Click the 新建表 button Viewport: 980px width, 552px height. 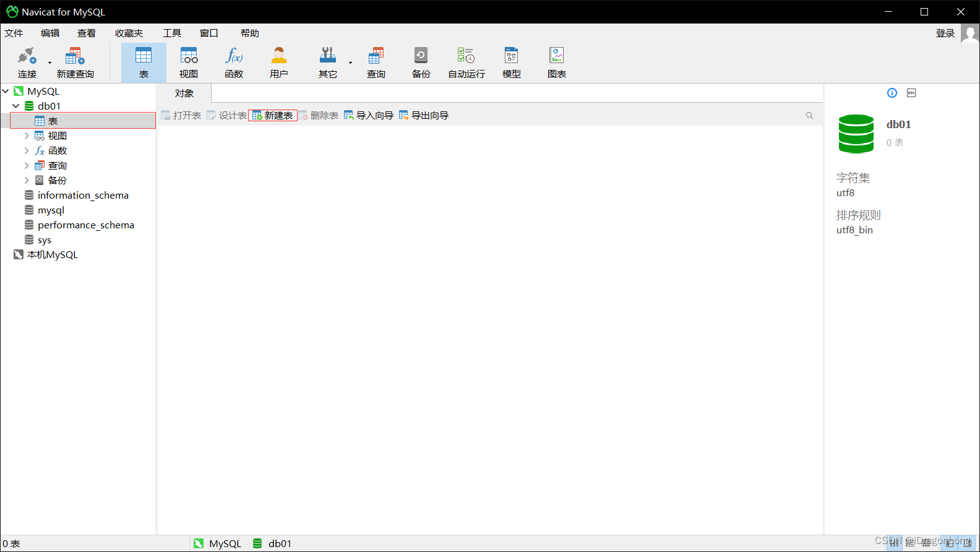click(273, 116)
